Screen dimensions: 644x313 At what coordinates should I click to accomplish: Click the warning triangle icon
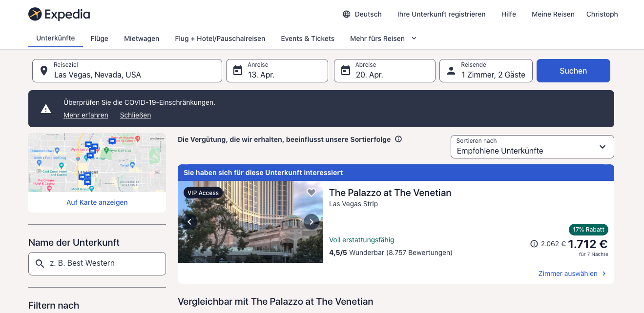[x=46, y=109]
